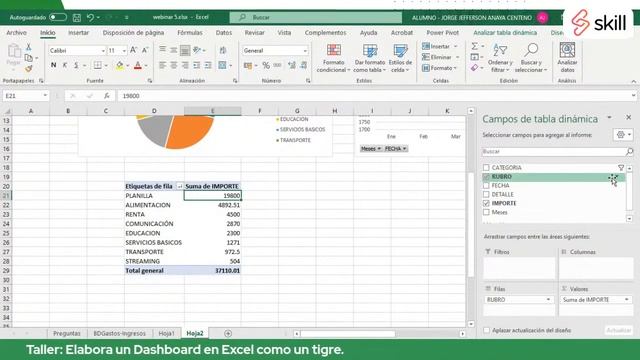Toggle the Autoguardado switch
The width and height of the screenshot is (640, 360).
coord(58,18)
